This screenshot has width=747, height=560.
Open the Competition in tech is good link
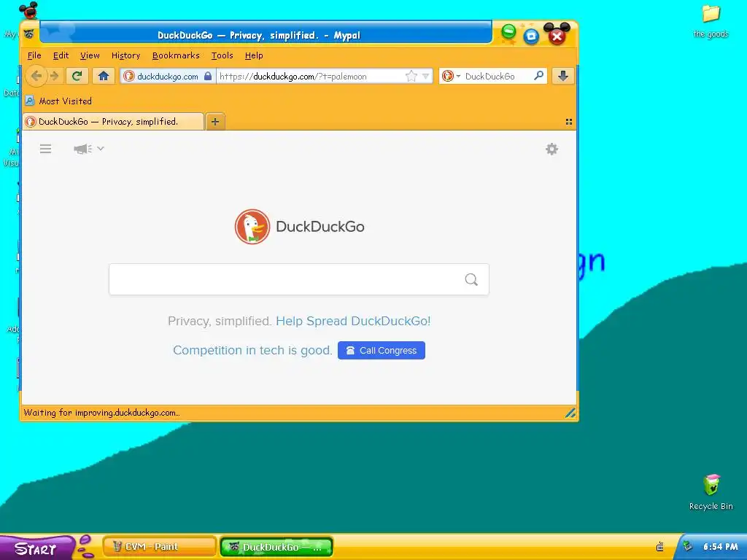pos(252,351)
